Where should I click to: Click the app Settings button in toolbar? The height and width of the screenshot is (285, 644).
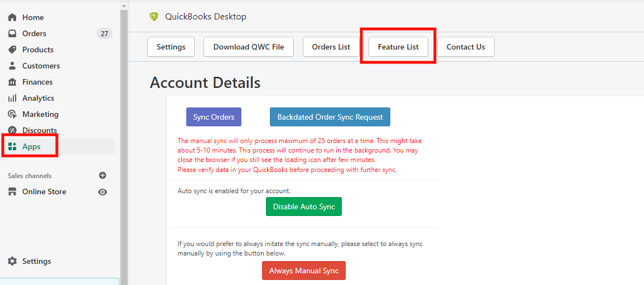point(171,47)
